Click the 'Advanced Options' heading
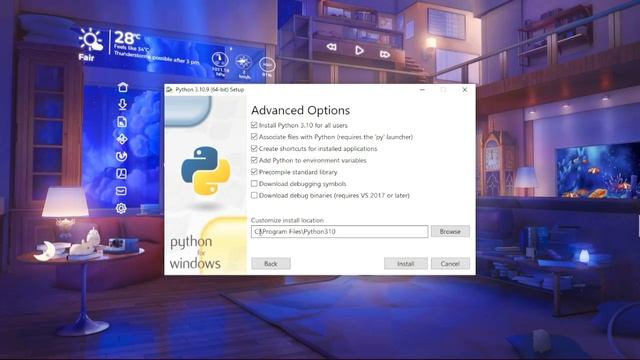 coord(300,110)
